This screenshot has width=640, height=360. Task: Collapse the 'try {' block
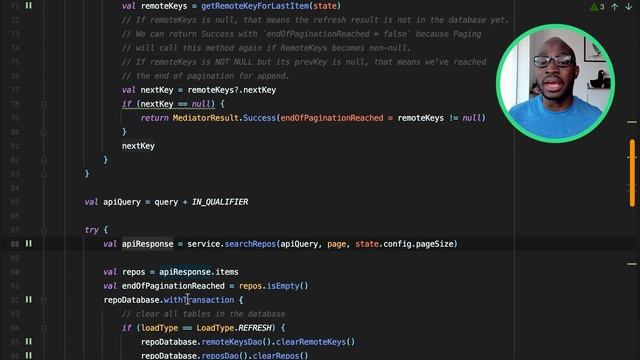(x=44, y=230)
